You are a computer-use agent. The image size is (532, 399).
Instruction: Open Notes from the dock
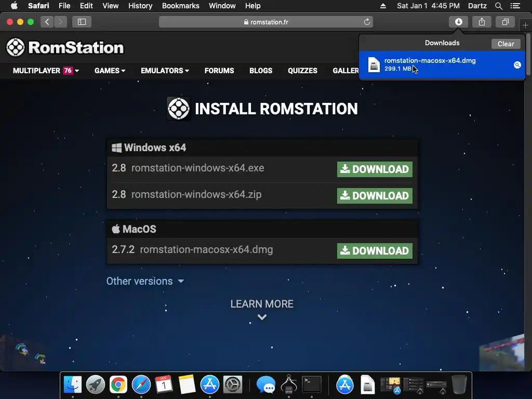pos(187,384)
